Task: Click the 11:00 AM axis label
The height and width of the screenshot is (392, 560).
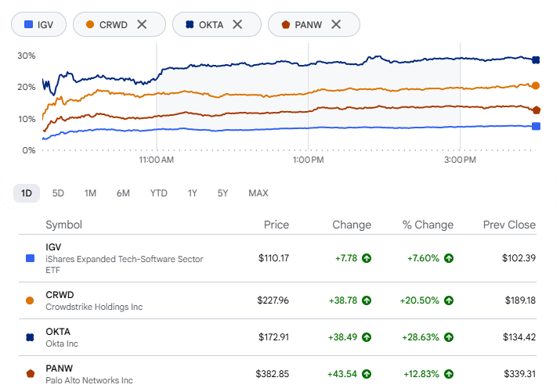Action: click(157, 160)
